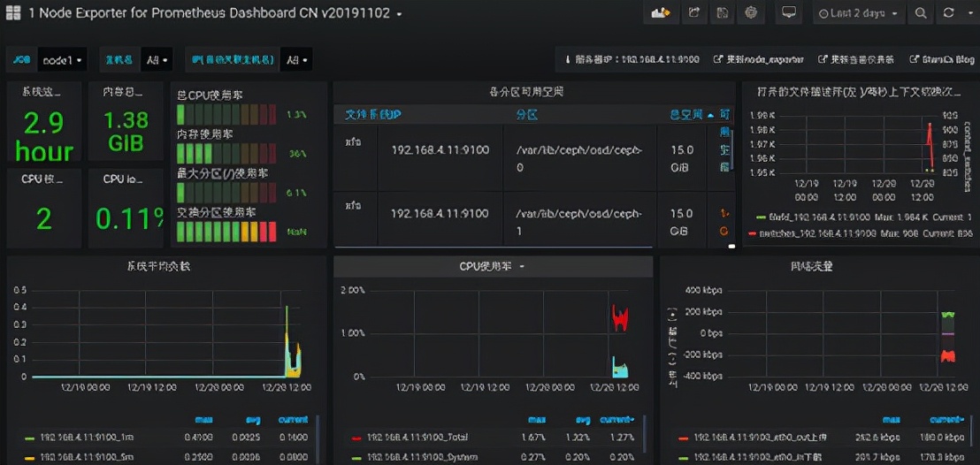The width and height of the screenshot is (980, 465).
Task: Click the Cycle view mode monitor icon
Action: (x=789, y=12)
